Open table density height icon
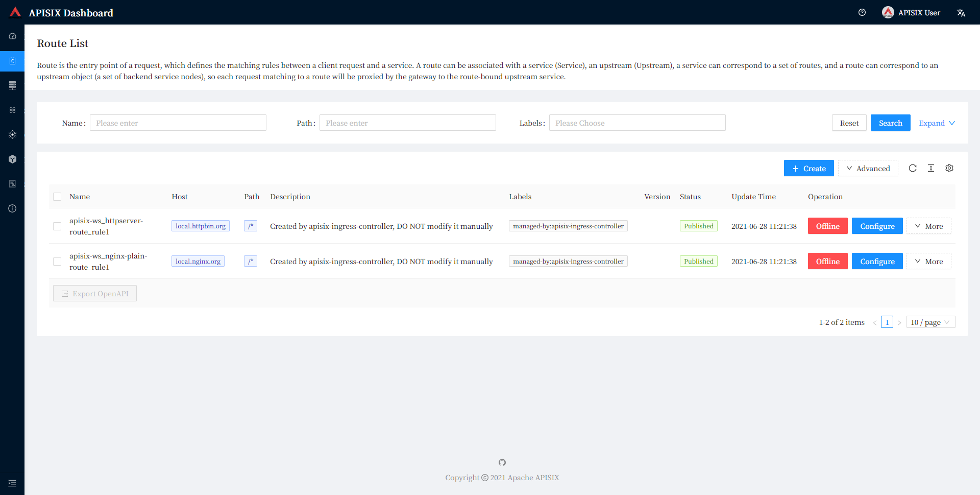The image size is (980, 495). coord(931,168)
